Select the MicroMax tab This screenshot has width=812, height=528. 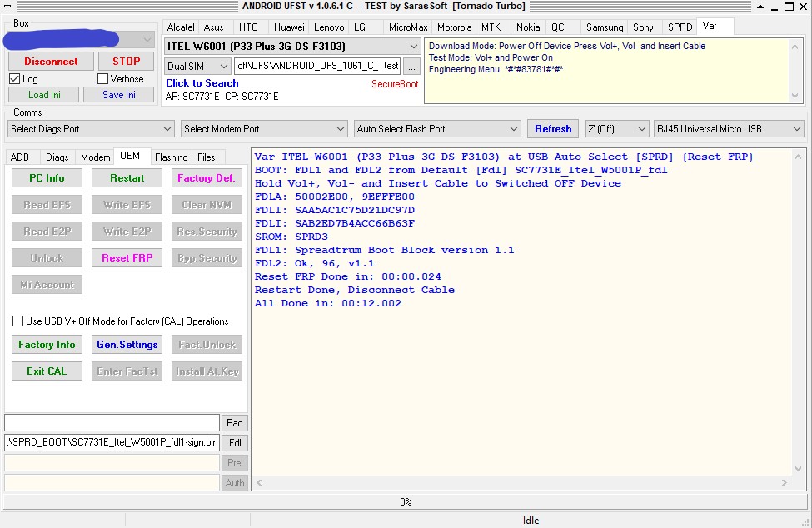pyautogui.click(x=408, y=27)
